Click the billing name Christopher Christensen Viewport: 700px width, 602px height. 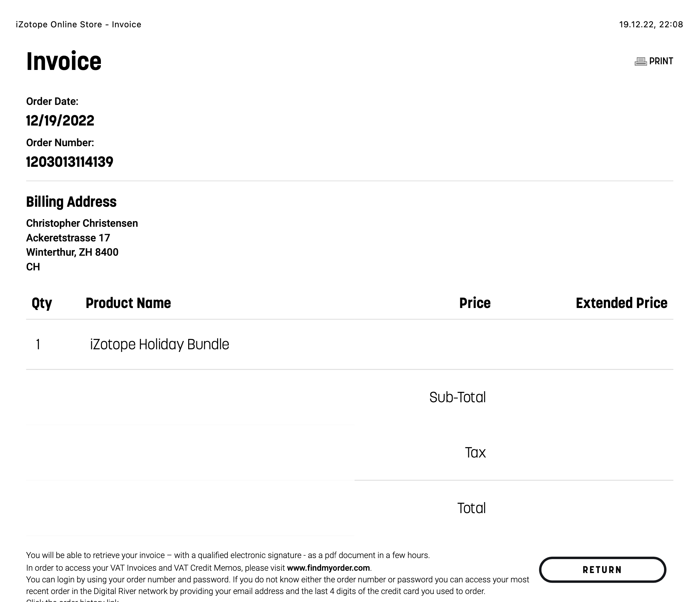82,223
